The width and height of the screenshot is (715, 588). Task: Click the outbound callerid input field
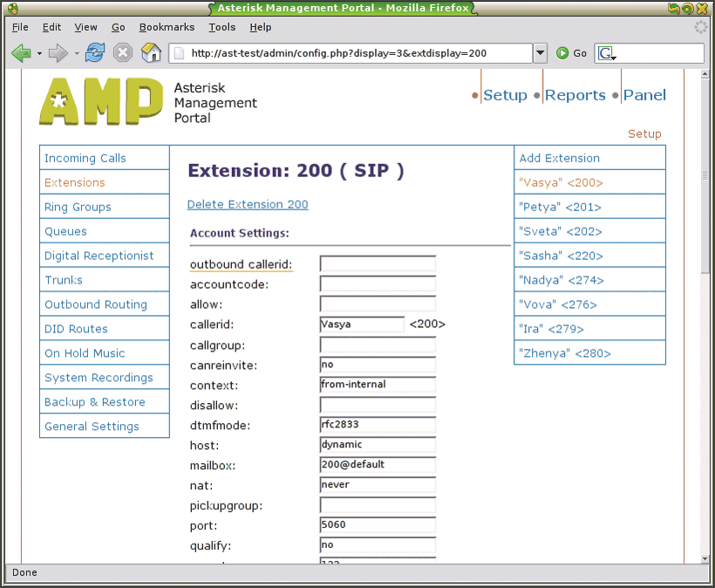pos(378,263)
